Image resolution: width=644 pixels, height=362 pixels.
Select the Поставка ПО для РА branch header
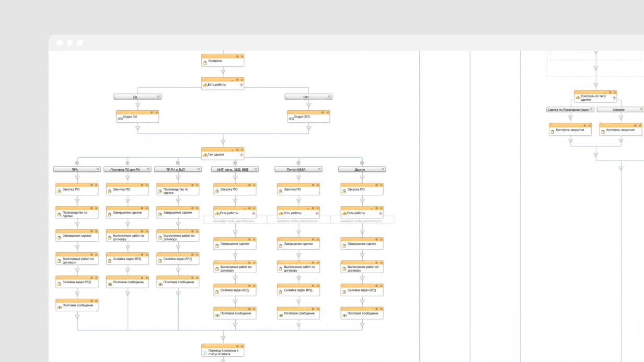coord(128,169)
